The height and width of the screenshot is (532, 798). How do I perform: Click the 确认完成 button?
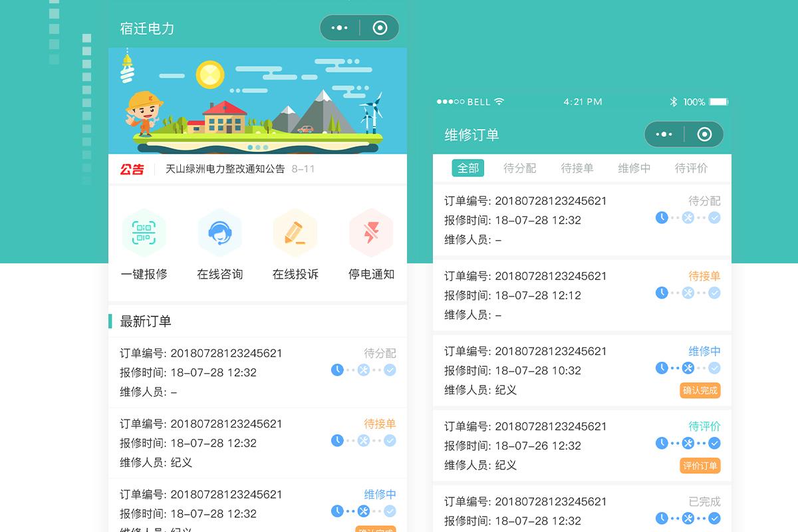coord(700,390)
